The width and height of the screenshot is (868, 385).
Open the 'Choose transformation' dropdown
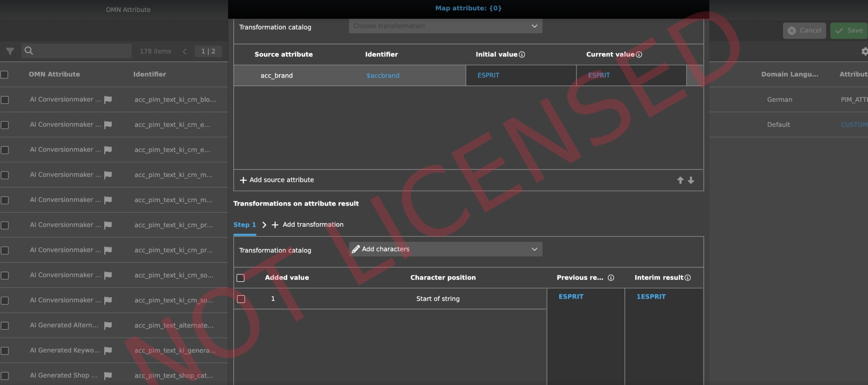pyautogui.click(x=445, y=26)
